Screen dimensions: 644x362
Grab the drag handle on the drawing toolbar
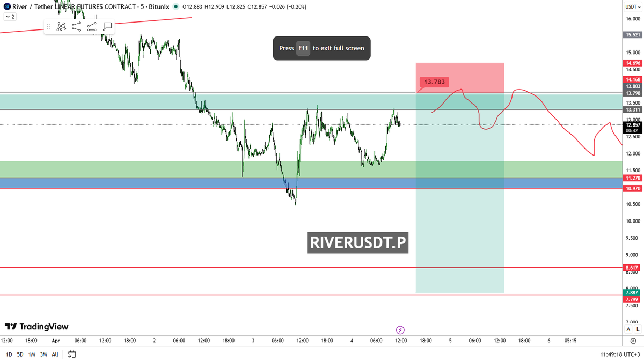pos(49,26)
